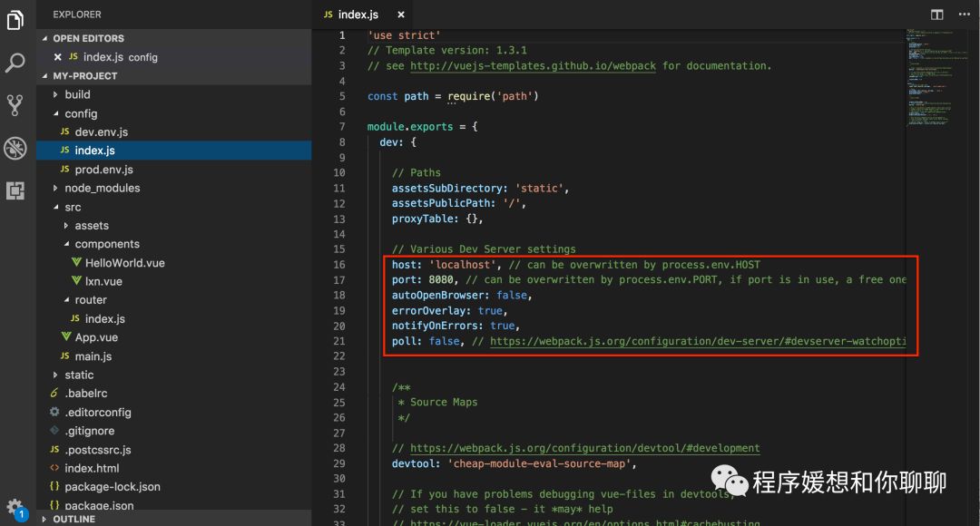Open package-lock.json file
This screenshot has height=526, width=980.
(113, 487)
